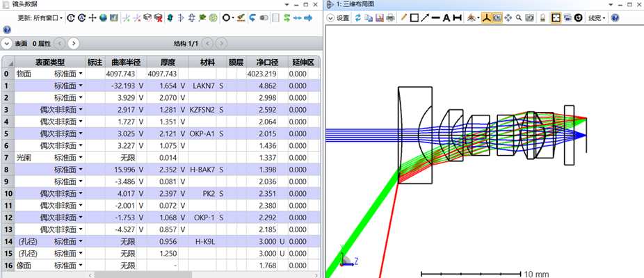The width and height of the screenshot is (644, 278).
Task: Click the save disk icon in layout toolbar
Action: (380, 18)
